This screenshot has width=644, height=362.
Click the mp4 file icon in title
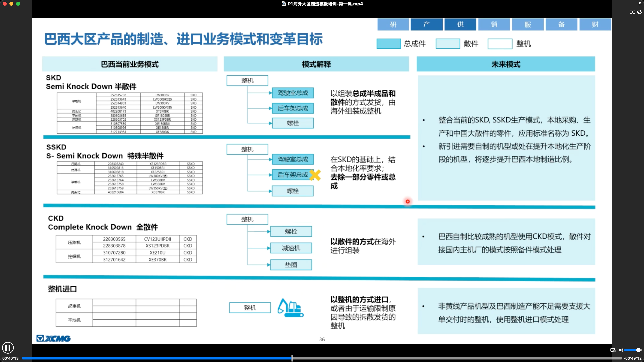click(283, 4)
